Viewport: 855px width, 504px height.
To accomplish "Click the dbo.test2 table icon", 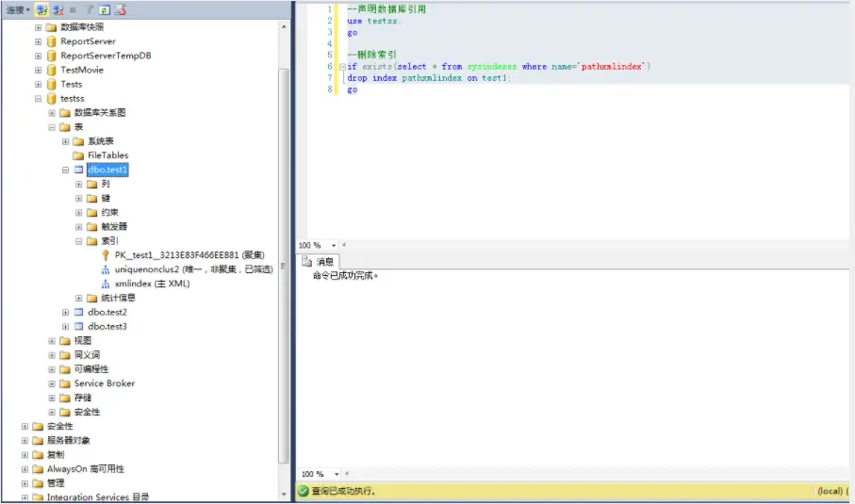I will point(78,312).
